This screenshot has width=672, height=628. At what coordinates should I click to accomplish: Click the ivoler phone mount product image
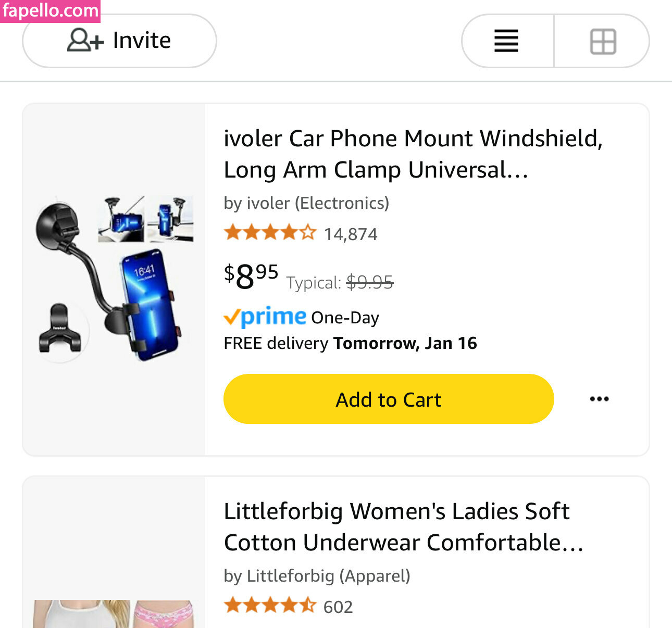coord(114,280)
